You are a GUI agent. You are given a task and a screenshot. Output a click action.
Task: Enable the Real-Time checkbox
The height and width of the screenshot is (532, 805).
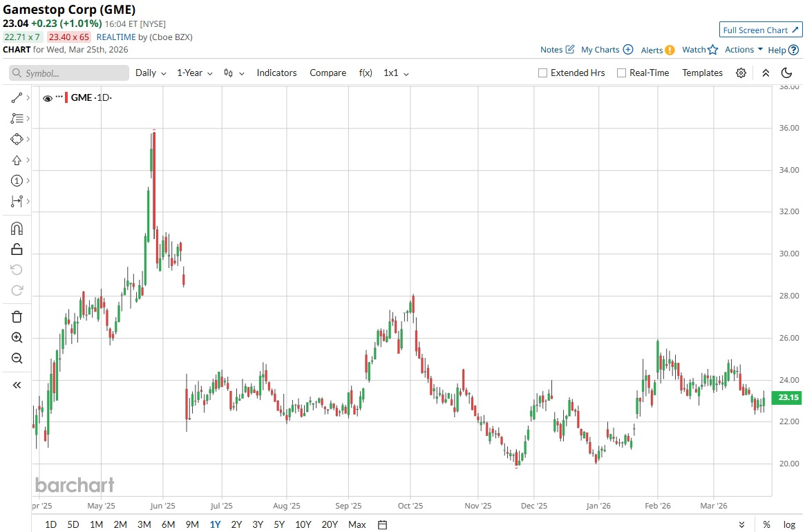(x=621, y=73)
